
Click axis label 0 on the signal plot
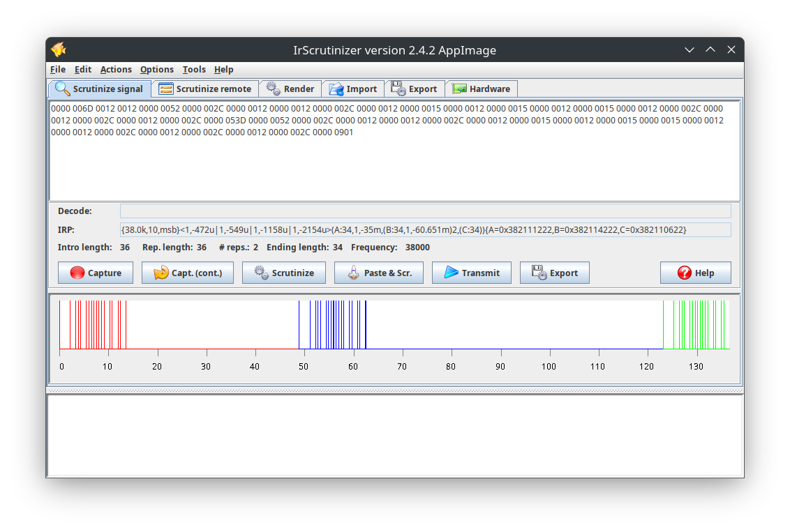tap(62, 367)
